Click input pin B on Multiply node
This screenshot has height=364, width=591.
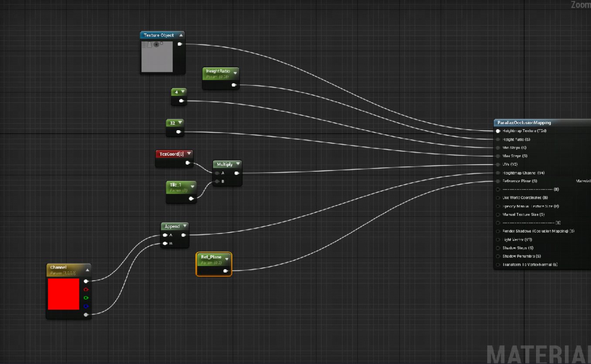217,181
